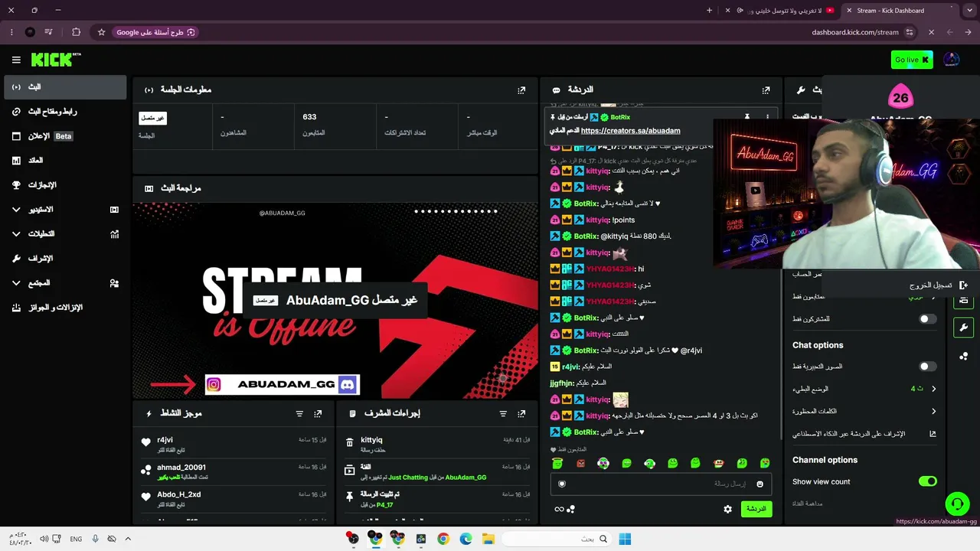Open AI chat moderation external link icon
Image resolution: width=980 pixels, height=551 pixels.
coord(933,434)
